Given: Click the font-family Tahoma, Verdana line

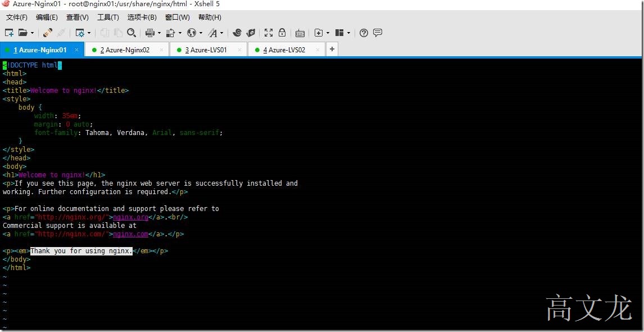Looking at the screenshot, I should [128, 133].
